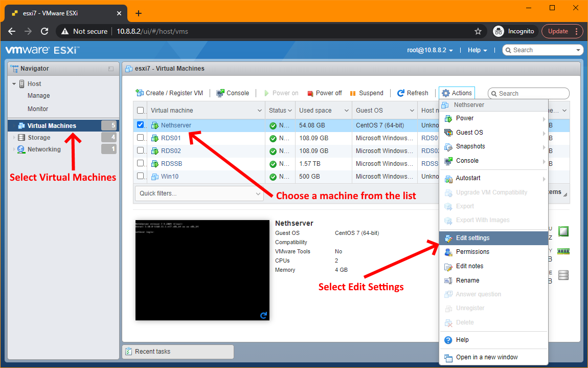Screen dimensions: 588x368
Task: Toggle the select-all checkbox in table header
Action: pos(140,111)
